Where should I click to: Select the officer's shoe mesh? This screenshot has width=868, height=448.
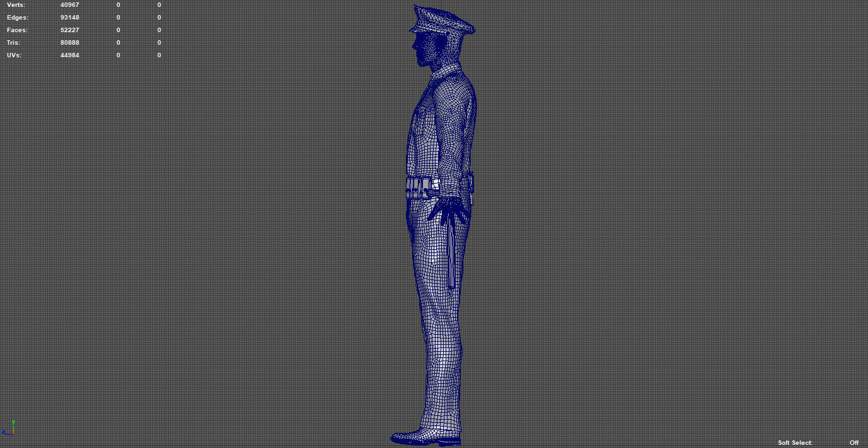(x=426, y=438)
